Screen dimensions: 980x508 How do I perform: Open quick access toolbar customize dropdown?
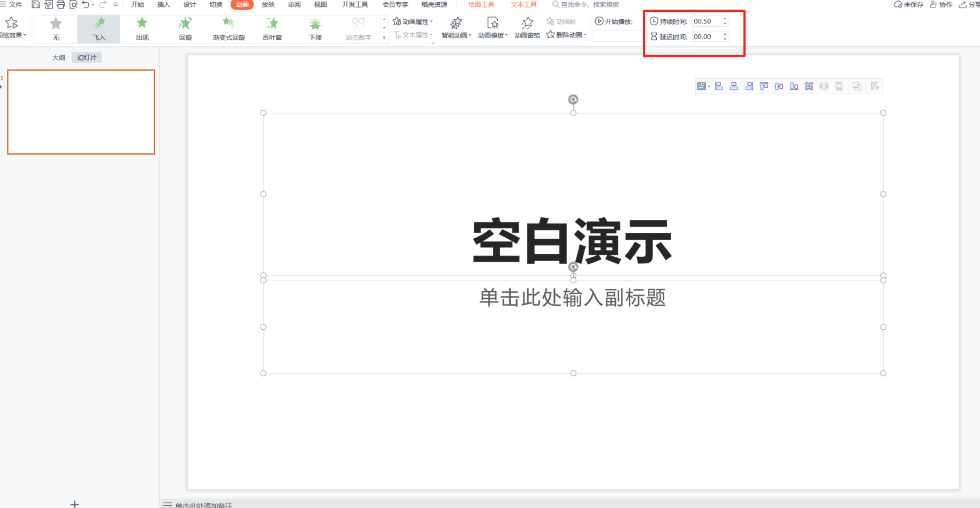[x=116, y=5]
